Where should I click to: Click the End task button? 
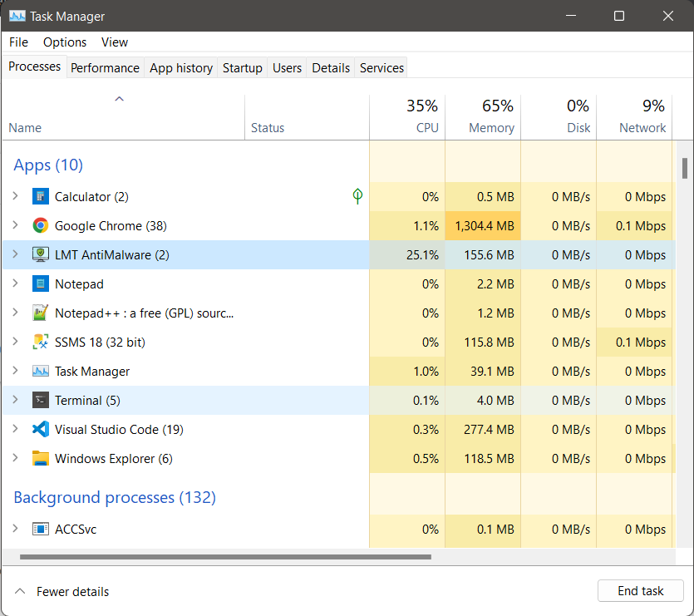tap(640, 591)
